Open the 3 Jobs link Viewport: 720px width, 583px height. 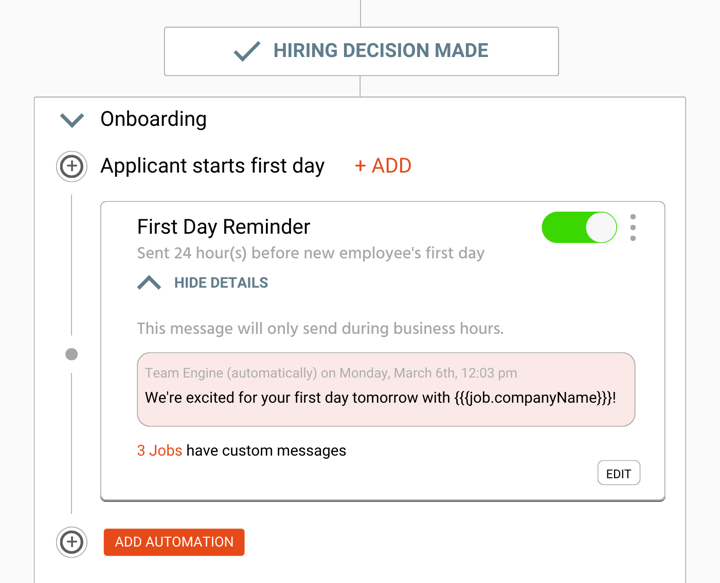(159, 451)
